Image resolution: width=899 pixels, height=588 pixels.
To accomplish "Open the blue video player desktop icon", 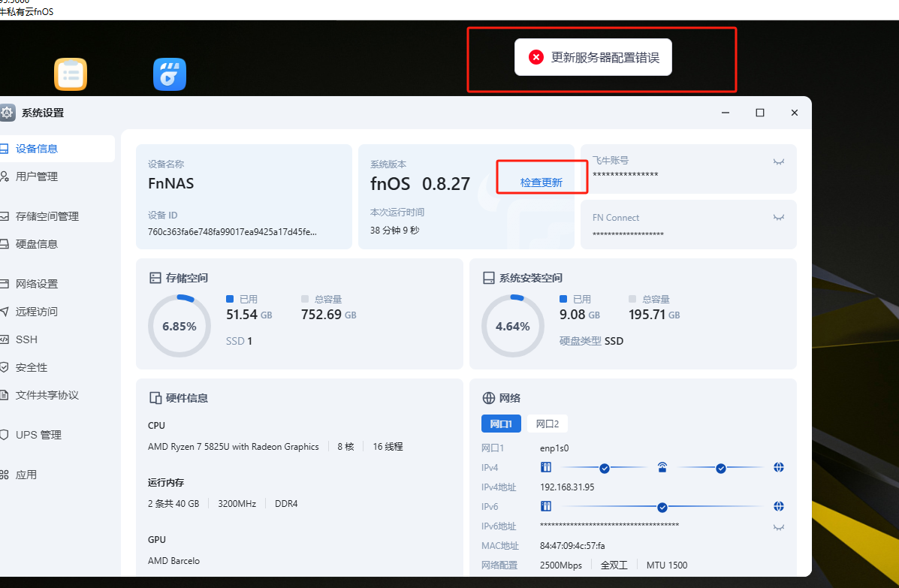I will pyautogui.click(x=170, y=74).
